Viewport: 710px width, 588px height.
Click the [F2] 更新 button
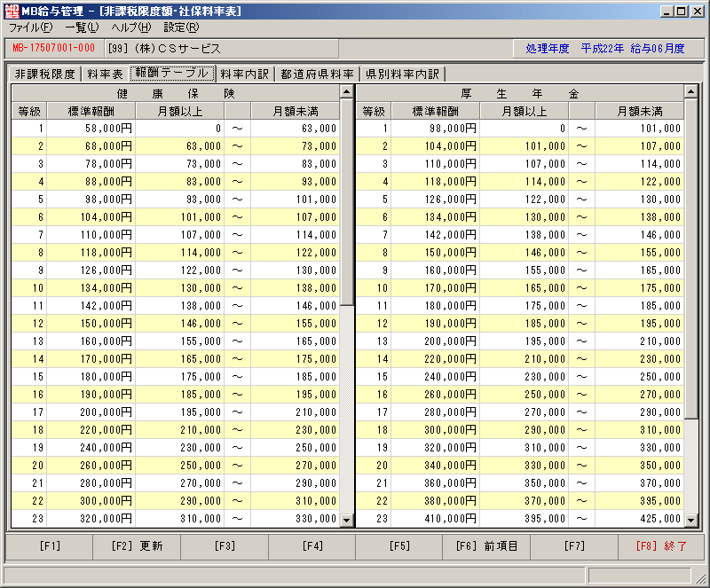[137, 546]
